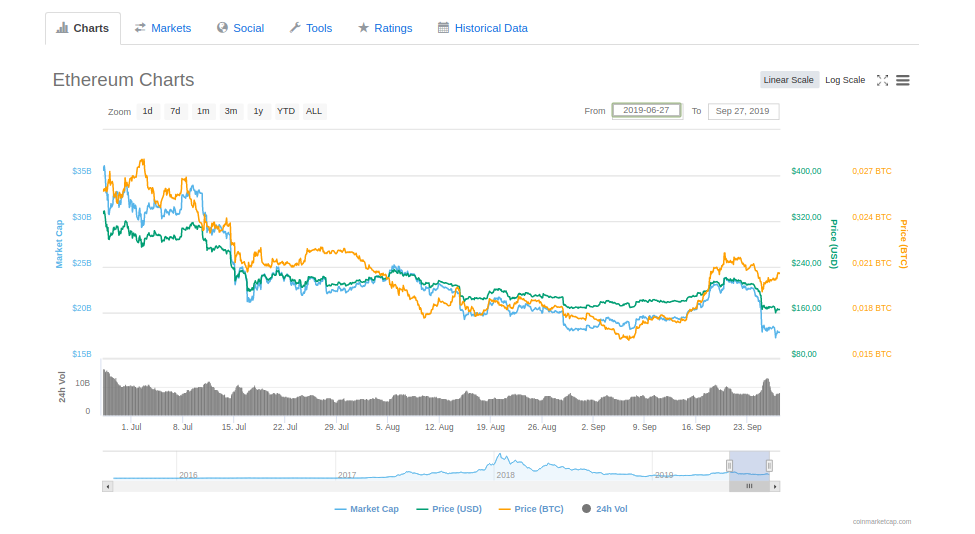Toggle the Price (USD) legend series
The image size is (975, 534).
pos(449,509)
